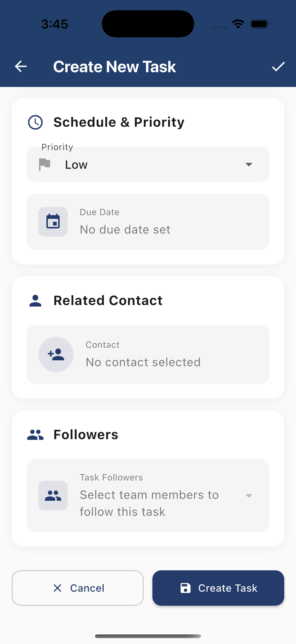Viewport: 296px width, 644px height.
Task: Tap the group icon in Task Followers
Action: pos(53,495)
